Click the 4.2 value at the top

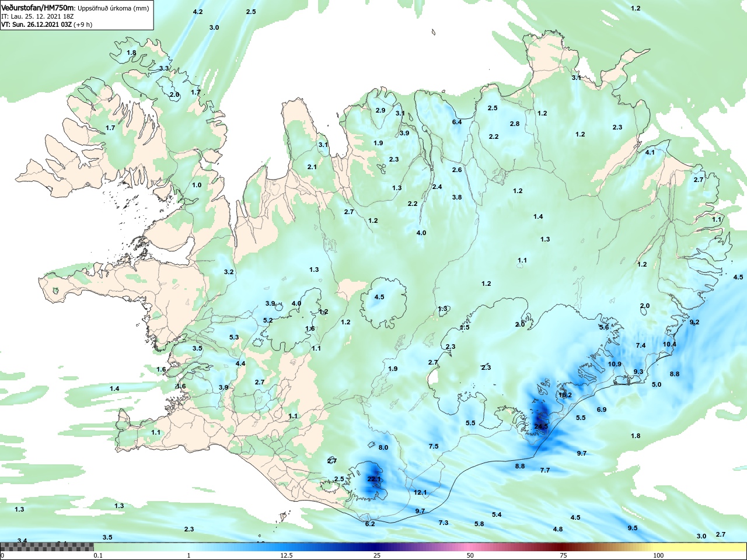coord(198,12)
